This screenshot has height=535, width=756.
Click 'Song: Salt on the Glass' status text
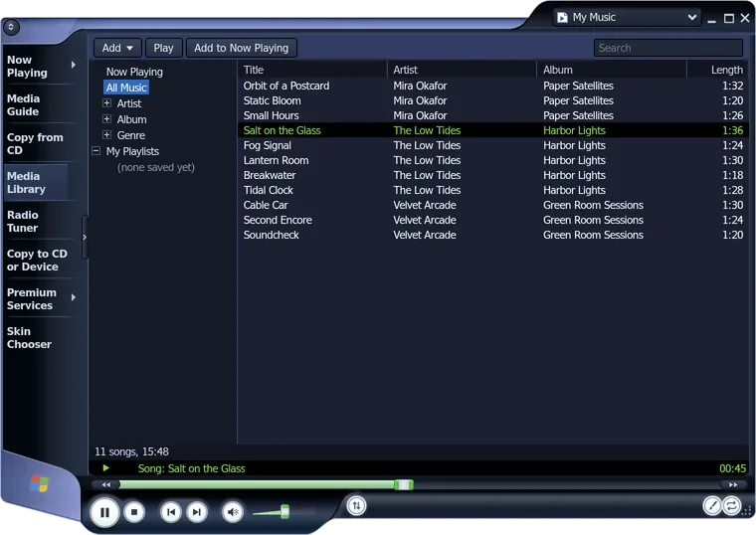(191, 468)
